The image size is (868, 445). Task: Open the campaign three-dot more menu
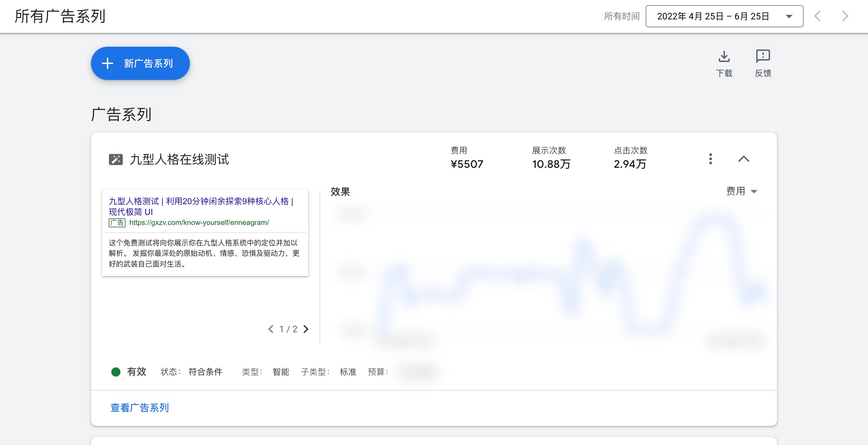click(x=710, y=159)
